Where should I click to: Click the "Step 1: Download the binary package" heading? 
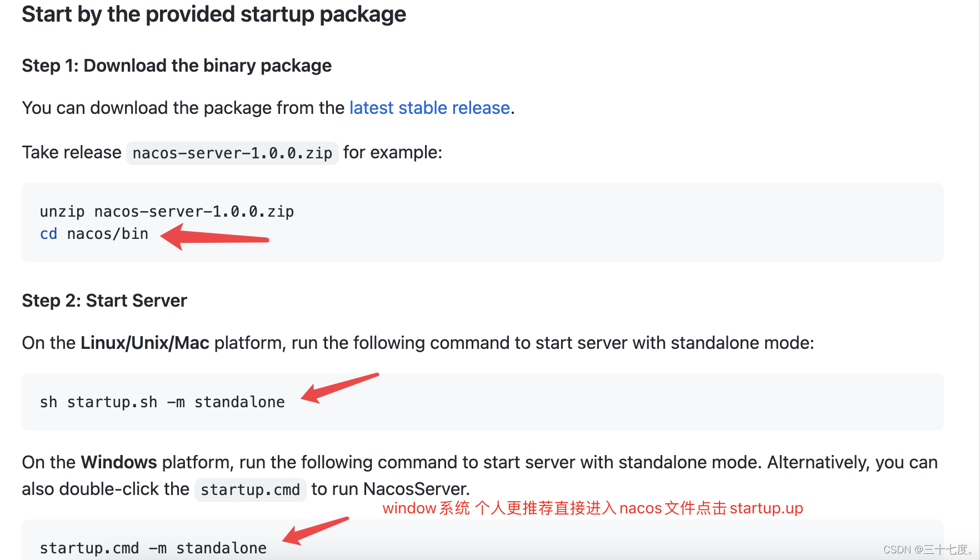177,66
